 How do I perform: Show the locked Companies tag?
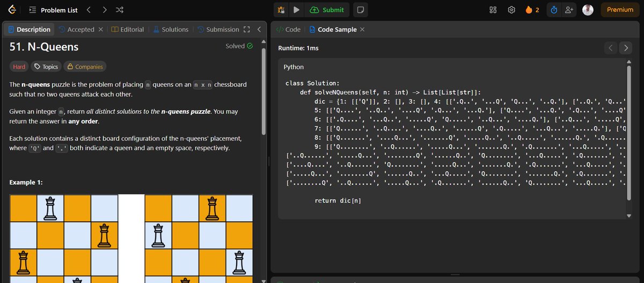click(x=84, y=67)
